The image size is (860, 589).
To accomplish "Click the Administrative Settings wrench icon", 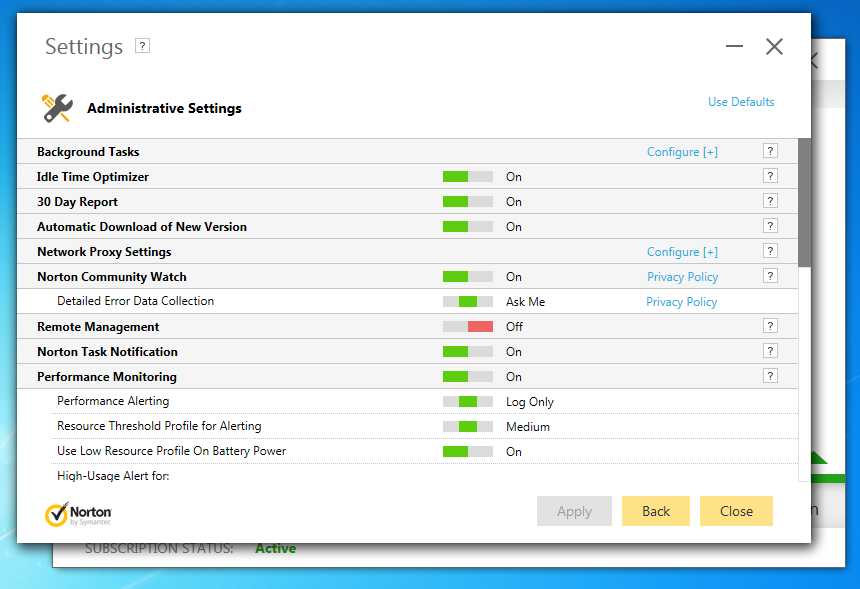I will click(57, 108).
